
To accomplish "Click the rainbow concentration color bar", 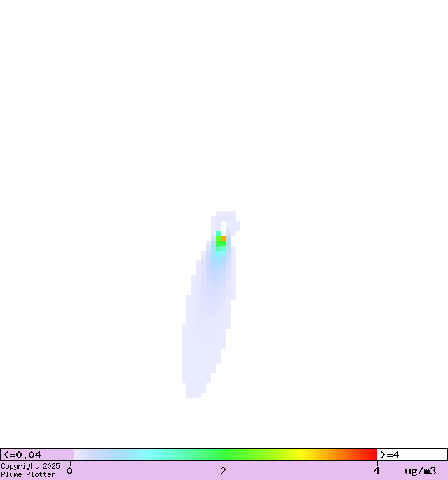I will (225, 455).
